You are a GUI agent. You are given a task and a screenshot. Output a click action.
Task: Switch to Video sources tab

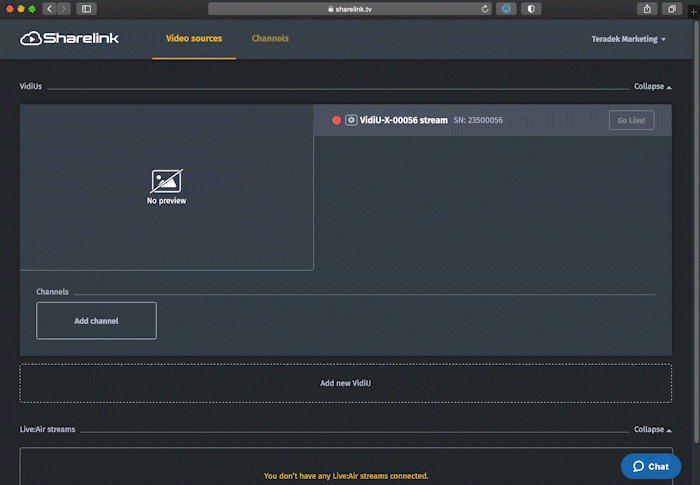(194, 39)
